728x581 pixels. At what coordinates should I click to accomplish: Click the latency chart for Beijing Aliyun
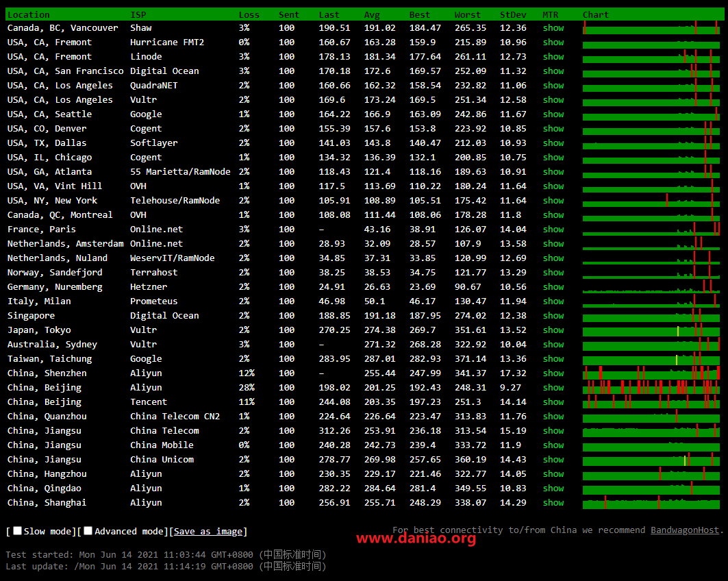click(x=651, y=387)
